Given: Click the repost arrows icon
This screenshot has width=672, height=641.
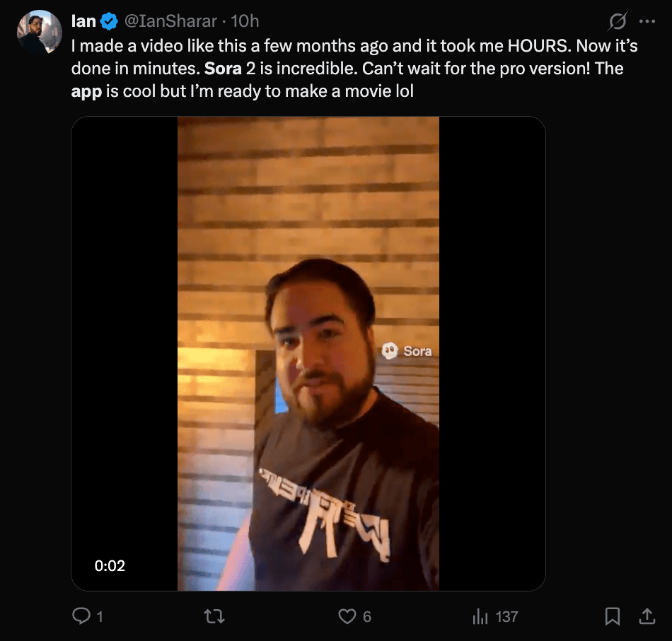Looking at the screenshot, I should pyautogui.click(x=214, y=617).
